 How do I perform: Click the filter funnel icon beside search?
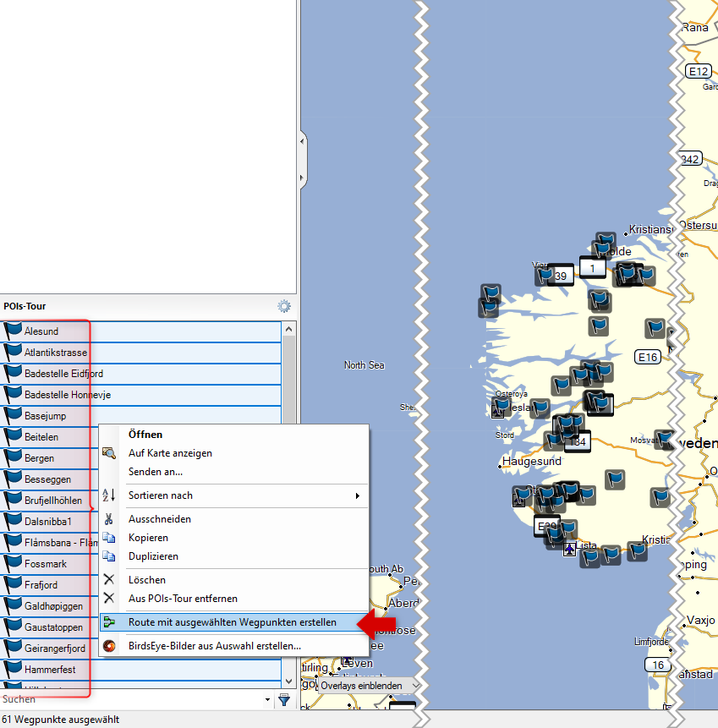(x=284, y=700)
